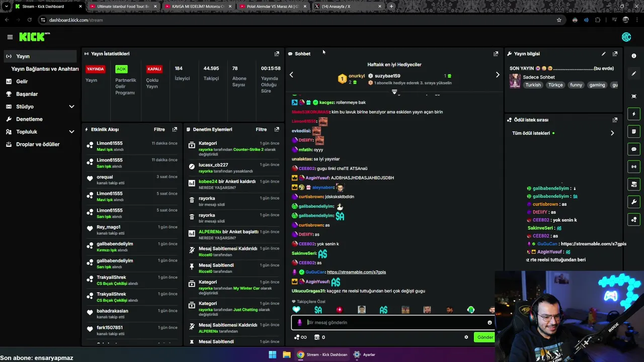Pop out the Yayın İstatistikleri panel
Image resolution: width=644 pixels, height=362 pixels.
(277, 54)
